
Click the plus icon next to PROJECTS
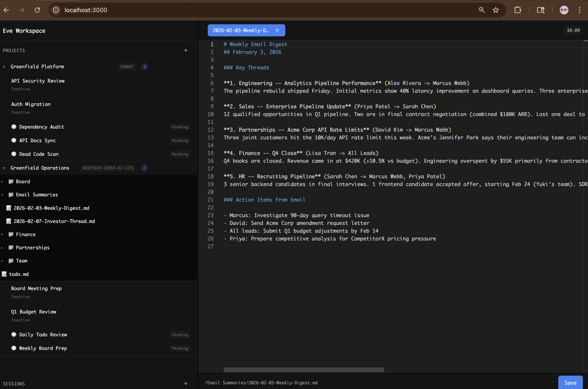point(186,50)
